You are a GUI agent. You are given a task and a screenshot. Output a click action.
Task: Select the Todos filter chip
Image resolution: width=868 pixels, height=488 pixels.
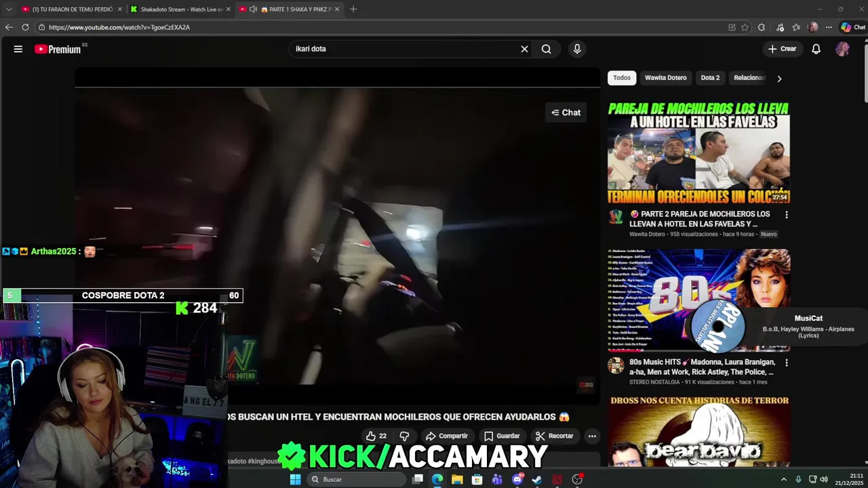(x=622, y=78)
